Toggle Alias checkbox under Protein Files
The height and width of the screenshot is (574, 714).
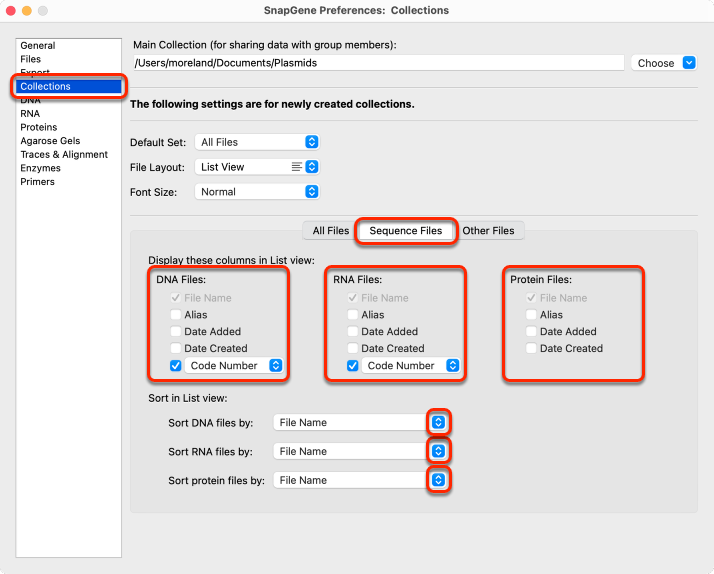pyautogui.click(x=531, y=315)
